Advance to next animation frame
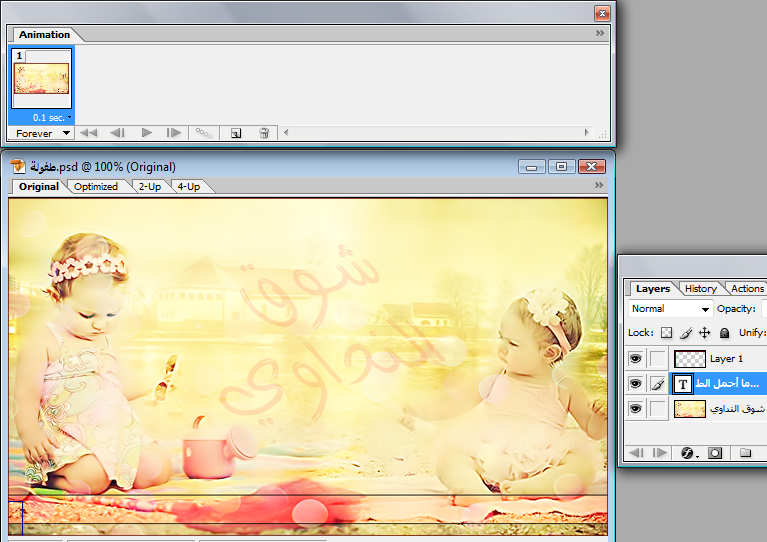This screenshot has width=767, height=542. pos(174,132)
